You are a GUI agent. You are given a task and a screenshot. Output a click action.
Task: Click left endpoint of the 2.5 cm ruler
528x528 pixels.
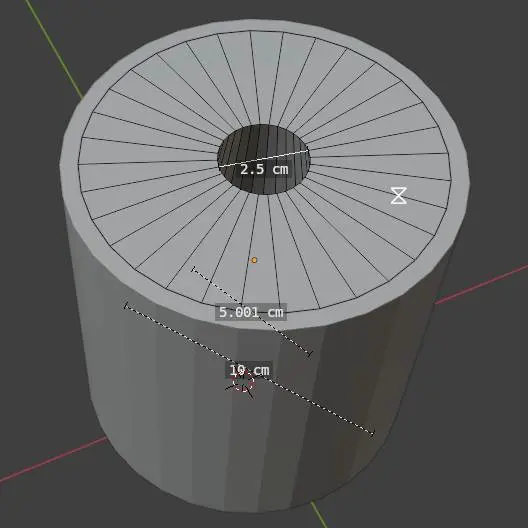click(219, 166)
